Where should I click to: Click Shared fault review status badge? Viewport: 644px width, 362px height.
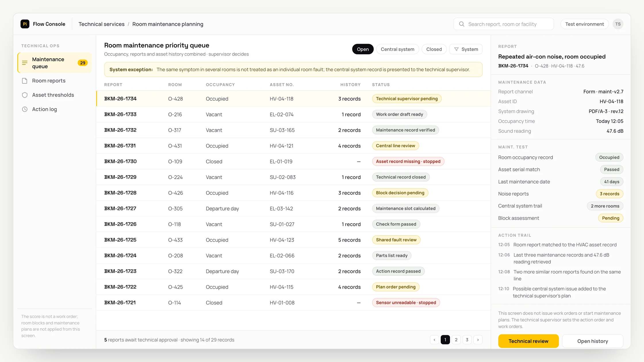(396, 240)
